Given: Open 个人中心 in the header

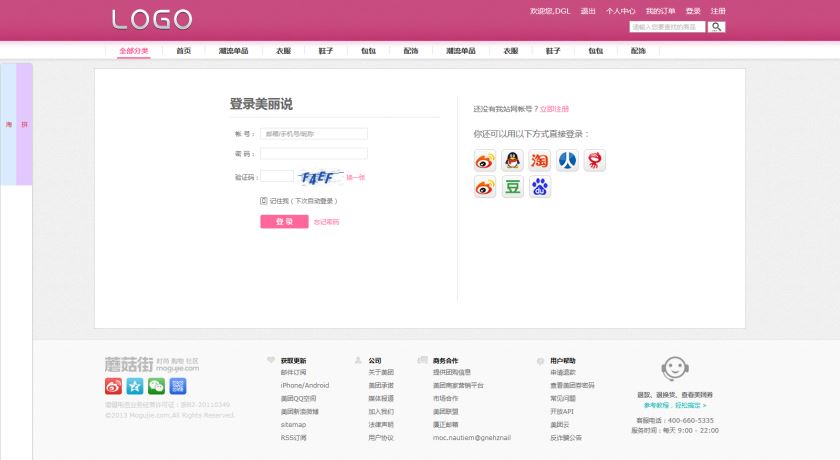Looking at the screenshot, I should [x=621, y=11].
